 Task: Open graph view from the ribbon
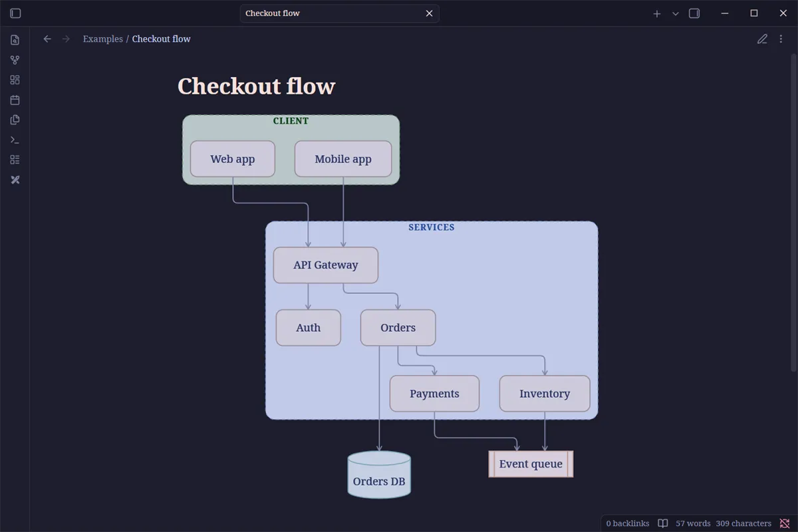click(x=15, y=60)
